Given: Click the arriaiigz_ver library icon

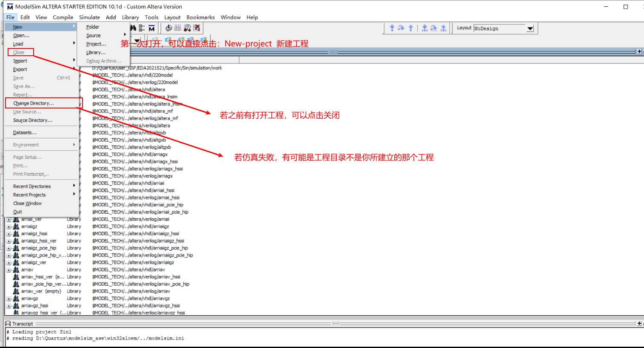Looking at the screenshot, I should [16, 262].
